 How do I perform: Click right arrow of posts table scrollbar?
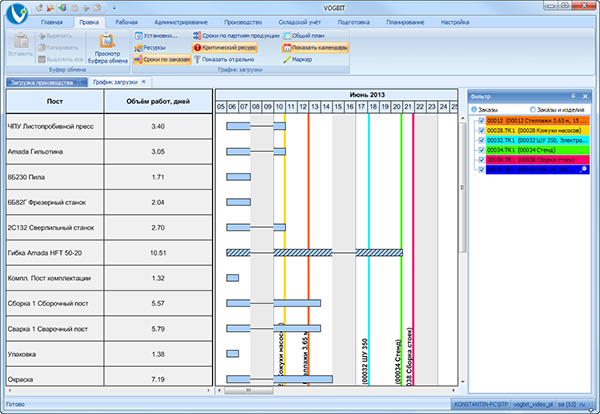click(x=209, y=390)
